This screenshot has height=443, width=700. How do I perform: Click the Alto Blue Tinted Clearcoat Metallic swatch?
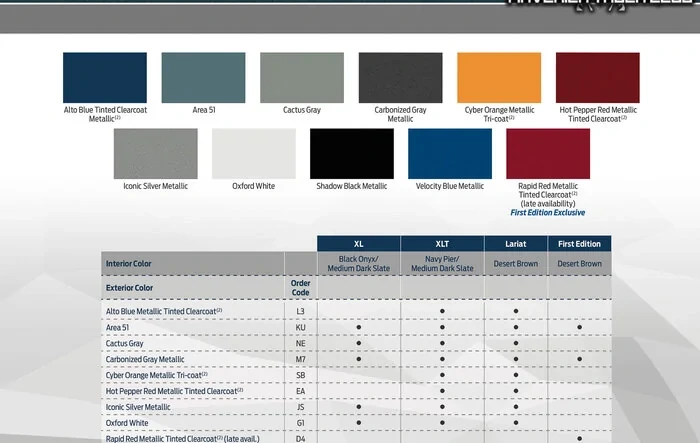(x=105, y=78)
